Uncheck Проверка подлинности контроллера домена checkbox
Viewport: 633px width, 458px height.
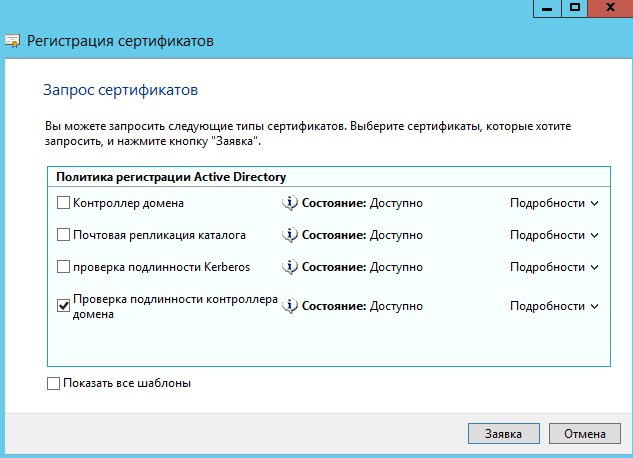63,305
